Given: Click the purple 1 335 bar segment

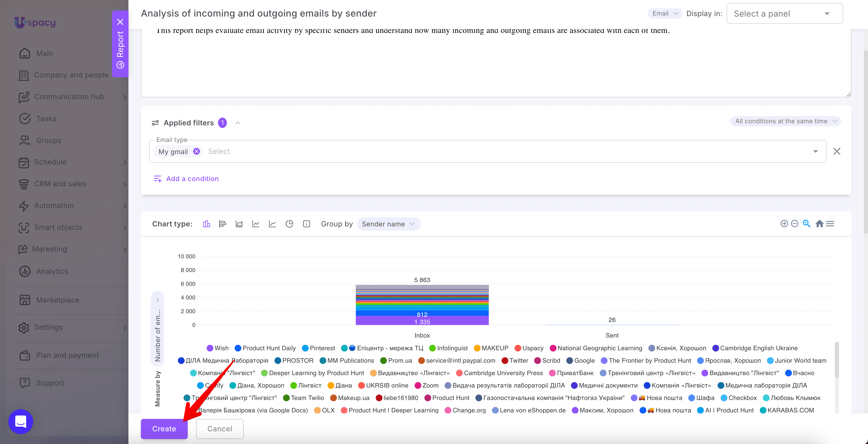Looking at the screenshot, I should click(x=422, y=321).
